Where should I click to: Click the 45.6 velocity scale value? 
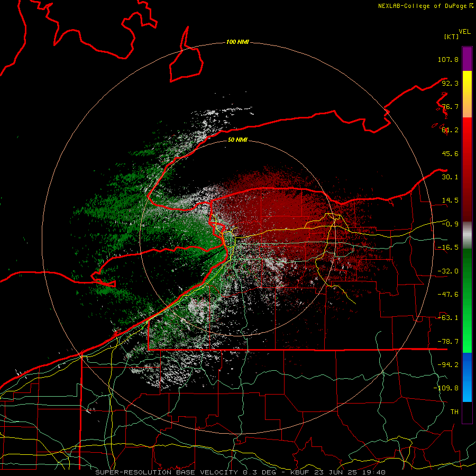[x=450, y=153]
